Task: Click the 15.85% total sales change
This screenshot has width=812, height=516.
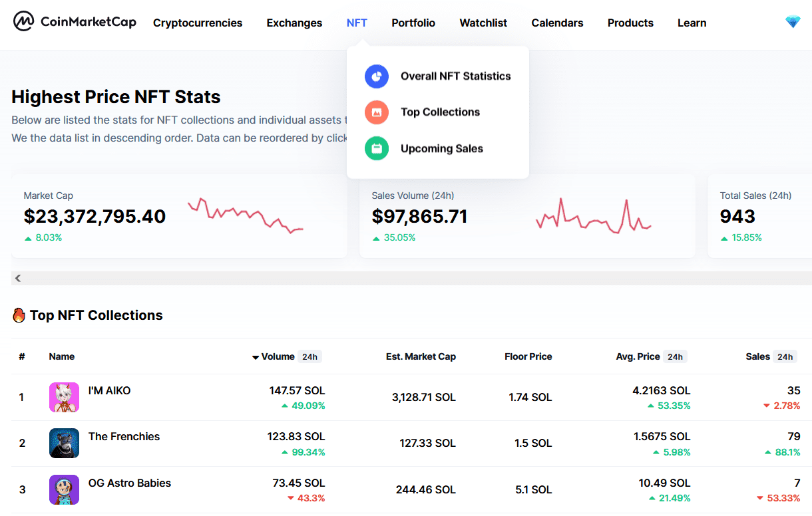Action: (741, 237)
